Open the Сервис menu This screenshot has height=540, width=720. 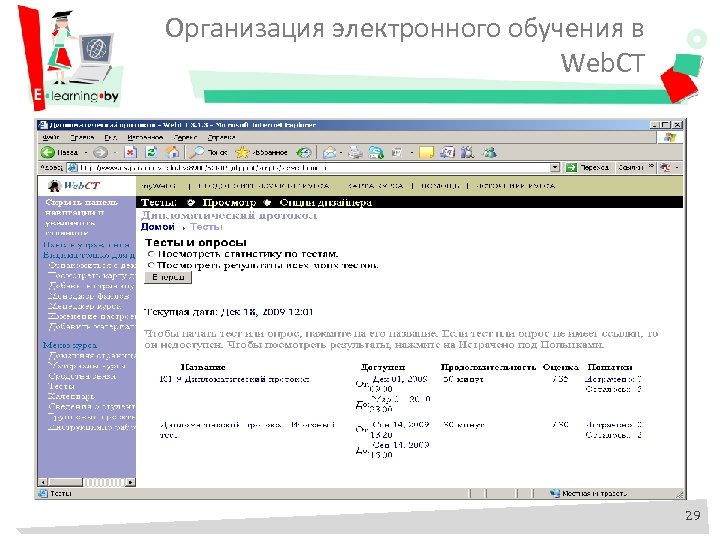pos(186,137)
